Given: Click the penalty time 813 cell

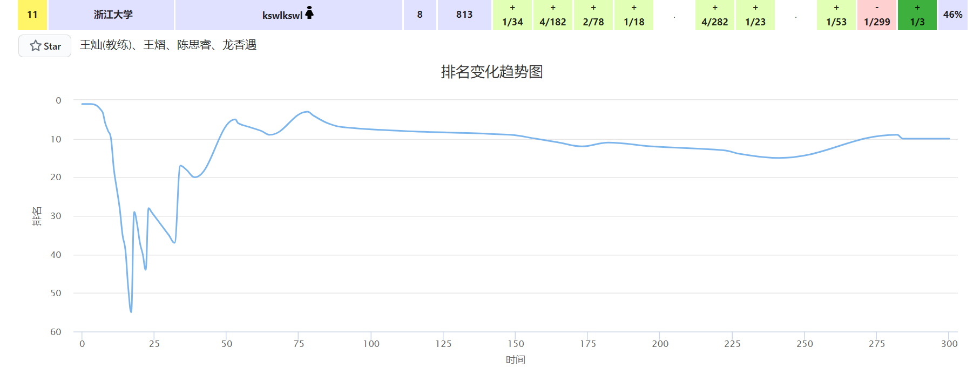Looking at the screenshot, I should 464,15.
